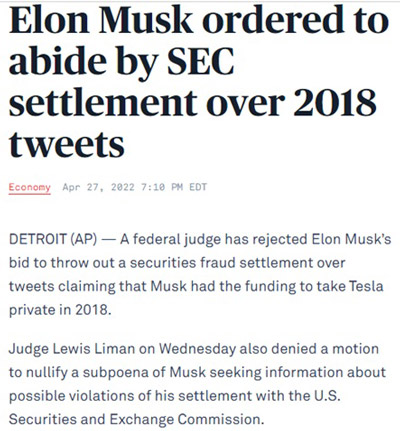Click the word ordered in the headline
Screen dimensions: 400x431
(x=273, y=19)
